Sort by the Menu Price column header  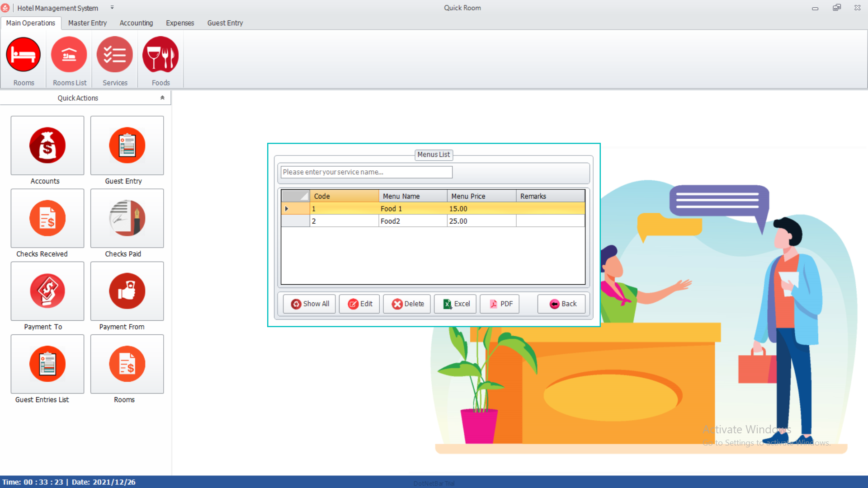click(481, 196)
